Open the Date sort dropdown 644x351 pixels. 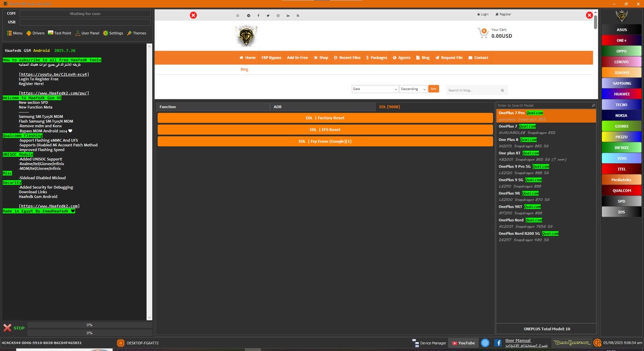pos(375,89)
